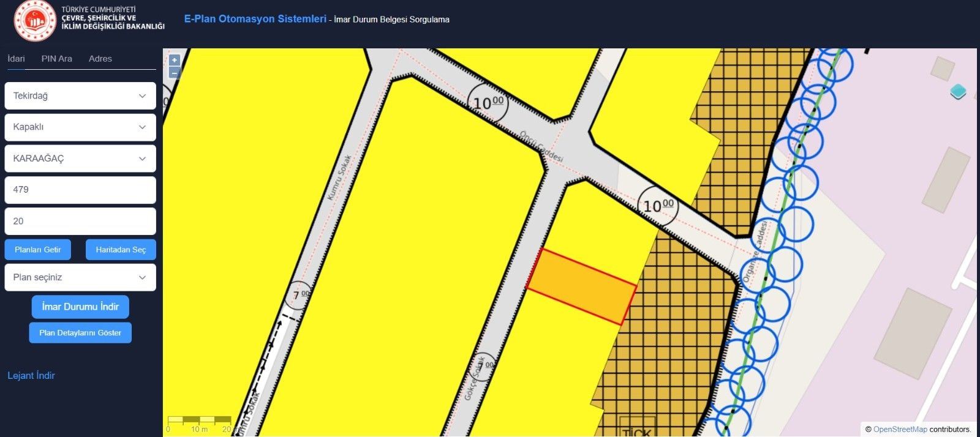Select the orange red-outlined parcel on the map
Screen dimensions: 980x437
tap(581, 286)
